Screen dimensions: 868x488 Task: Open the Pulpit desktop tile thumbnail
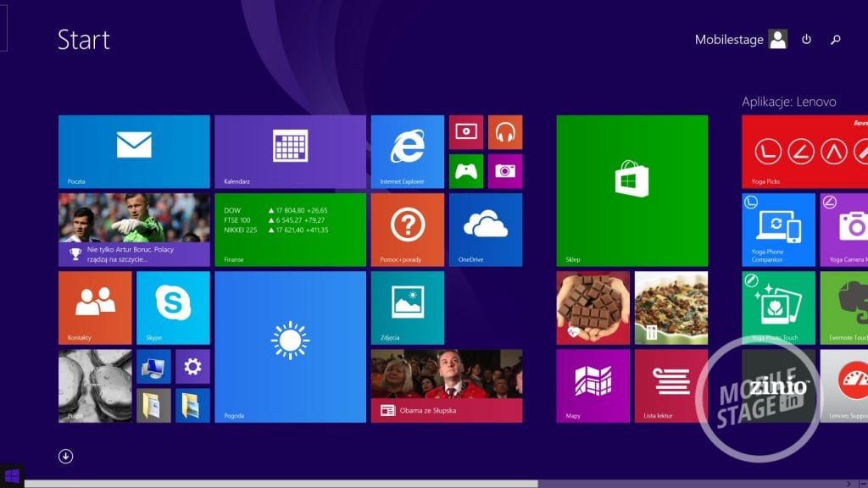point(95,385)
